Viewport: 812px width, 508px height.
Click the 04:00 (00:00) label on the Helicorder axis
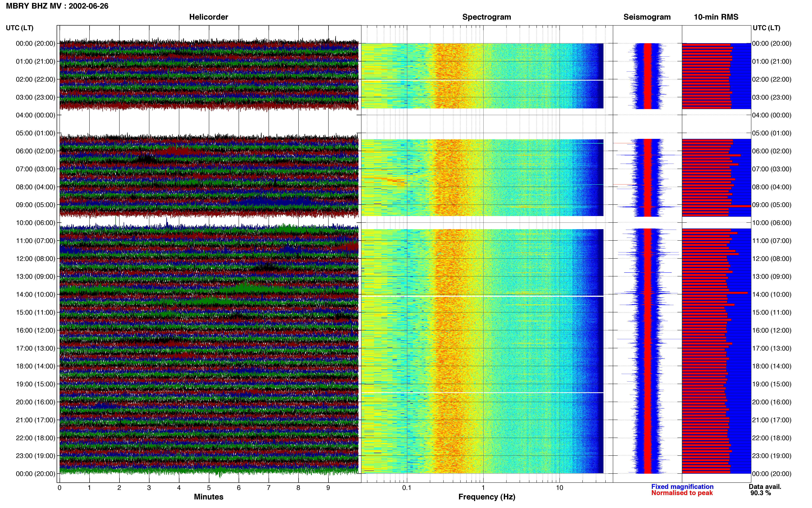(x=36, y=115)
